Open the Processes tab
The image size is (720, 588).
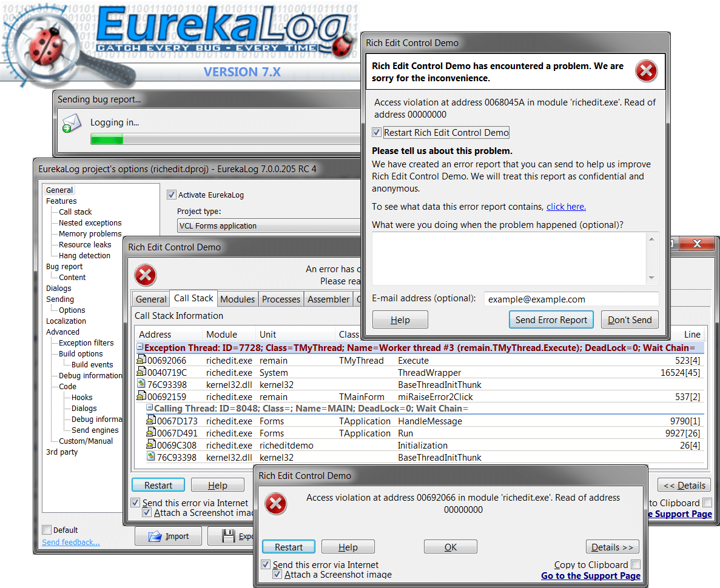point(281,299)
